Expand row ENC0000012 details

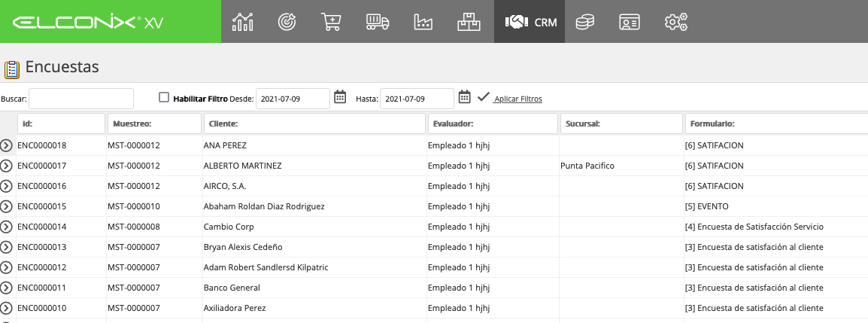tap(6, 267)
